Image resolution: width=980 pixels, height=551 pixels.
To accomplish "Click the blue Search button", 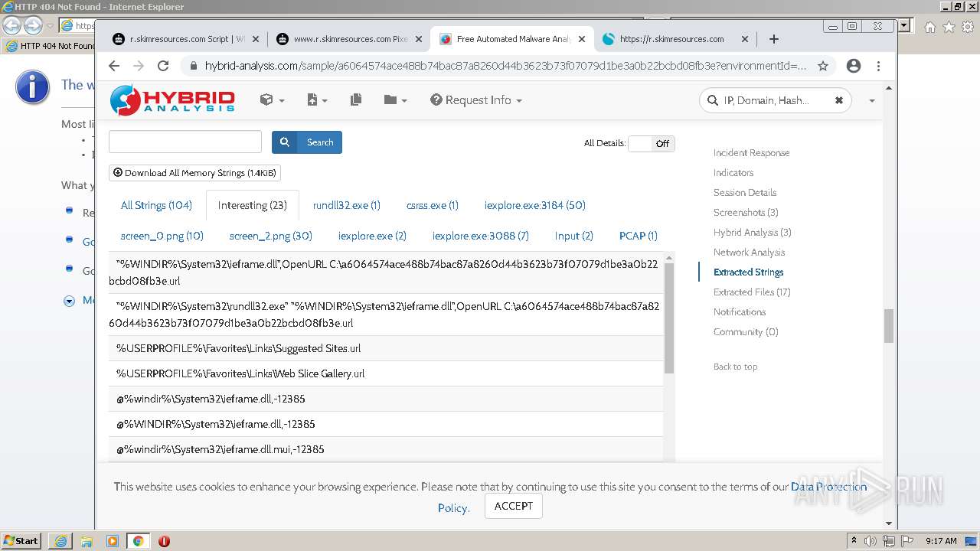I will point(307,142).
